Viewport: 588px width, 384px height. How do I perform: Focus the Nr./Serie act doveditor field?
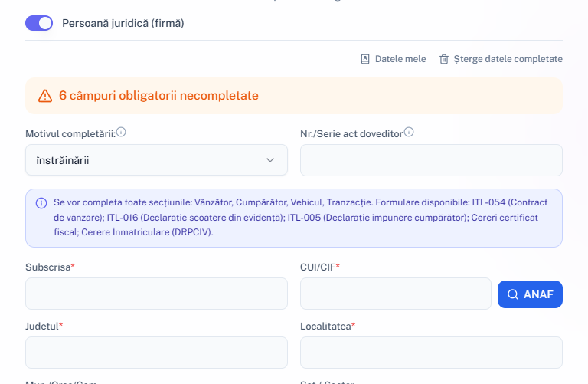point(431,160)
